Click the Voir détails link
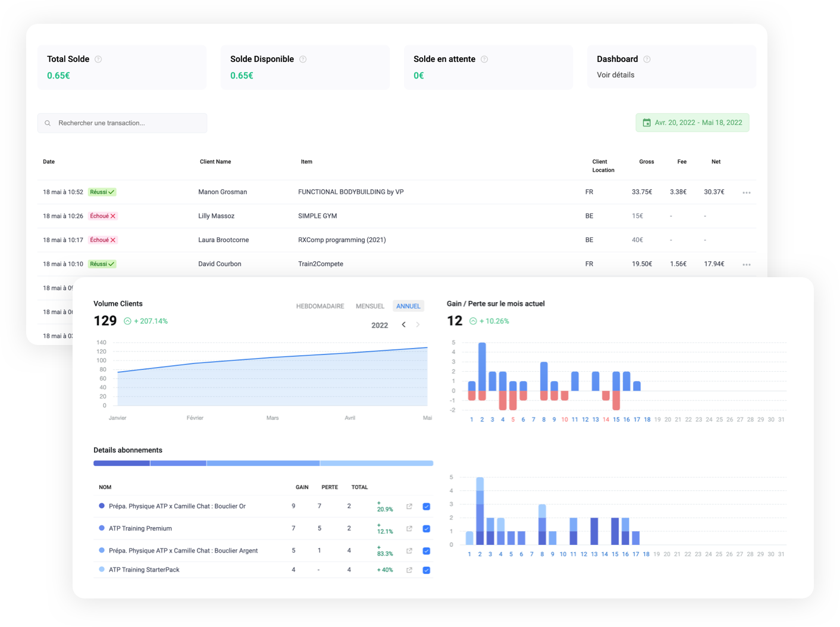This screenshot has width=840, height=627. tap(616, 75)
